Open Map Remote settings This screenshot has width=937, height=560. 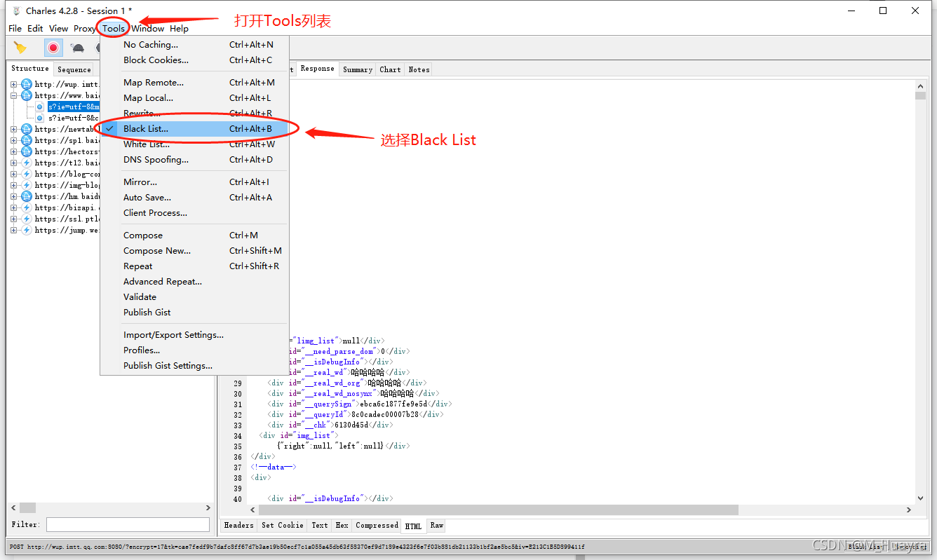[x=194, y=83]
